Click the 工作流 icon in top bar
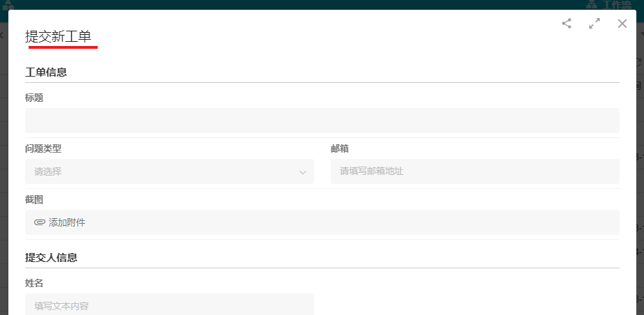644x315 pixels. click(593, 5)
